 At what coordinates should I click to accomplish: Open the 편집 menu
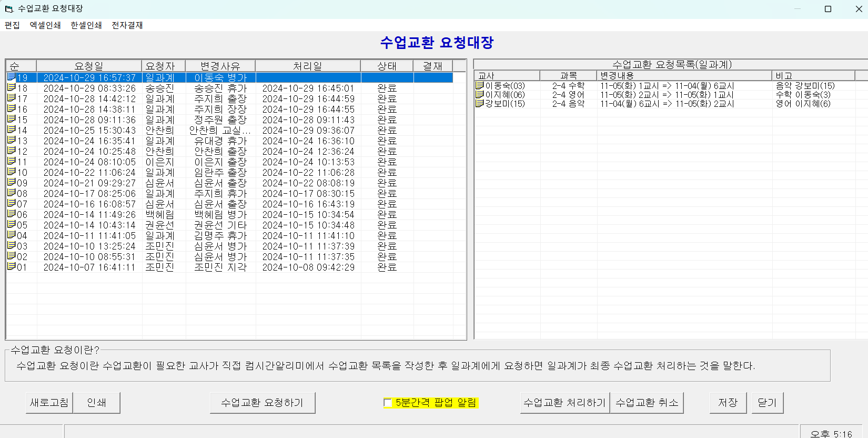tap(12, 25)
